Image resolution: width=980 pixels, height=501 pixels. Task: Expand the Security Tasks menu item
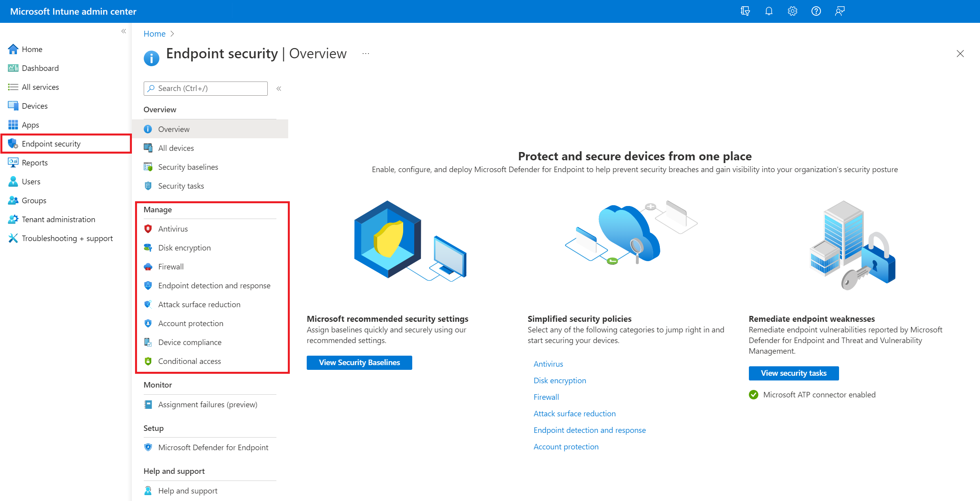(x=181, y=186)
